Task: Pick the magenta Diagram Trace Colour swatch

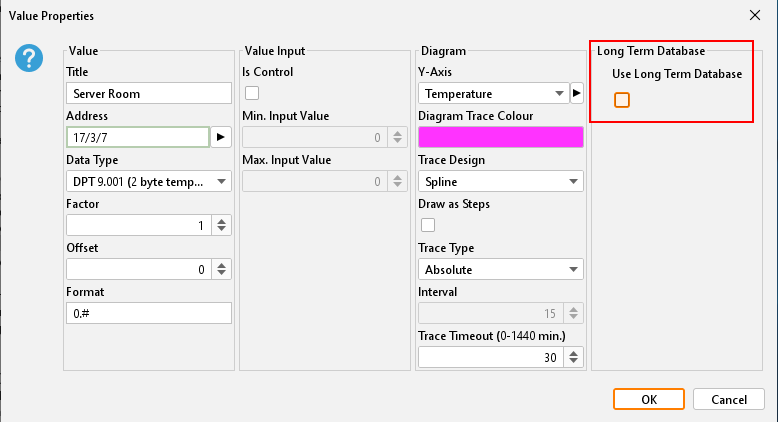Action: (501, 137)
